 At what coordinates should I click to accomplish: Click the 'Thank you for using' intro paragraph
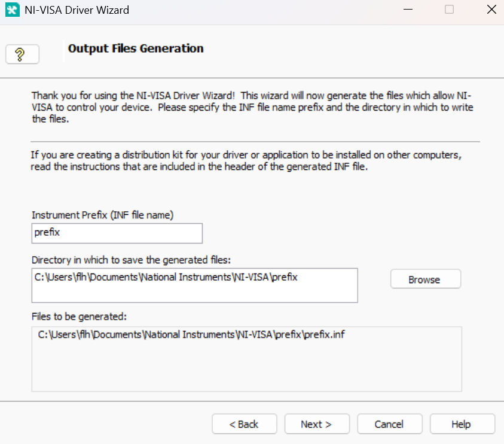pyautogui.click(x=252, y=107)
